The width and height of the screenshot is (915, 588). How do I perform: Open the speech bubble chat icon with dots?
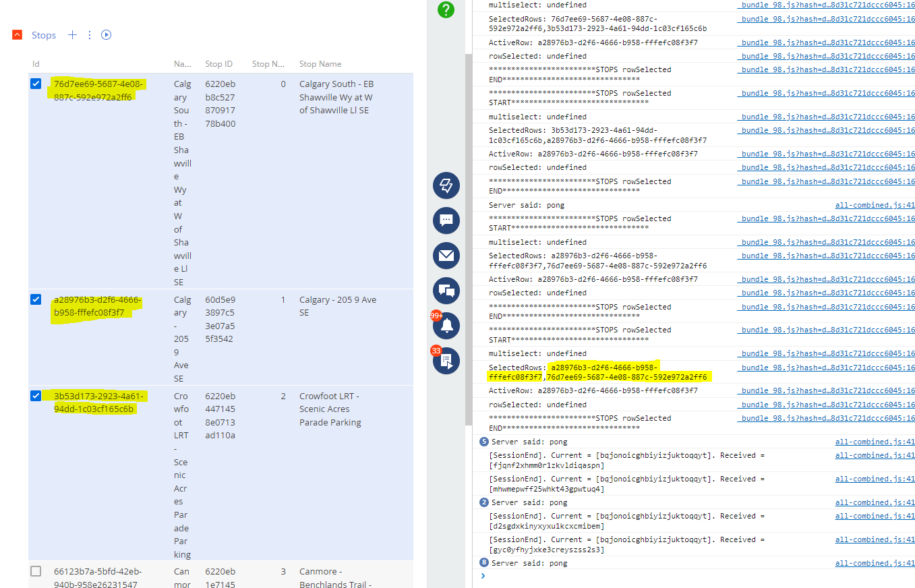tap(446, 220)
